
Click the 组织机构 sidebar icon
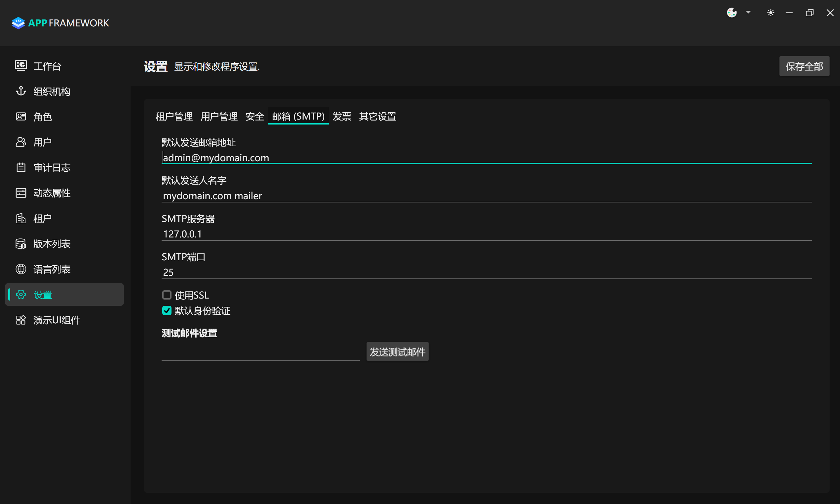click(21, 91)
